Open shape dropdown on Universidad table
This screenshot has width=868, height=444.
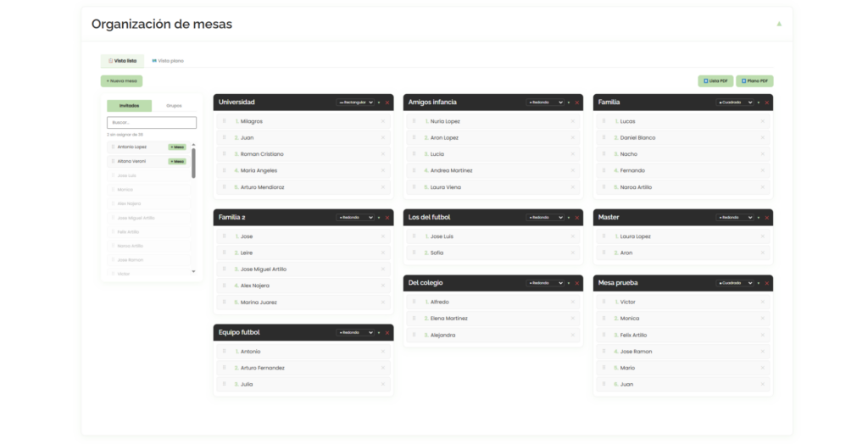[355, 103]
